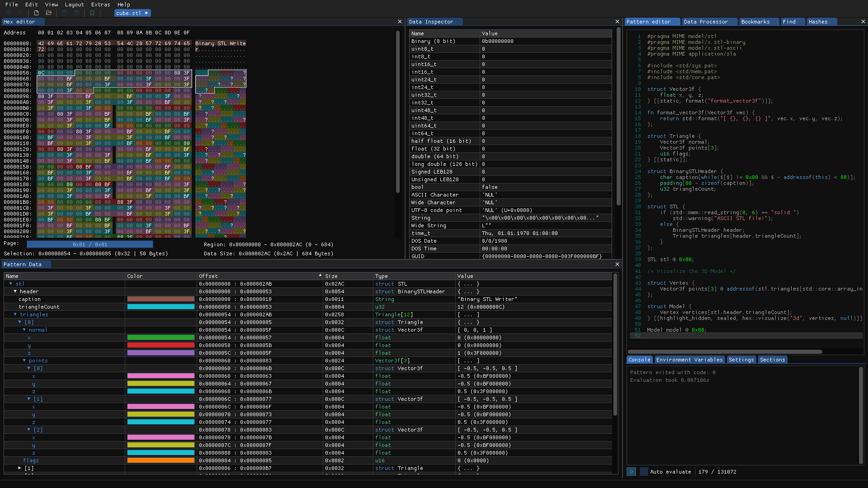This screenshot has width=868, height=488.
Task: Open a file via folder icon
Action: [x=49, y=13]
